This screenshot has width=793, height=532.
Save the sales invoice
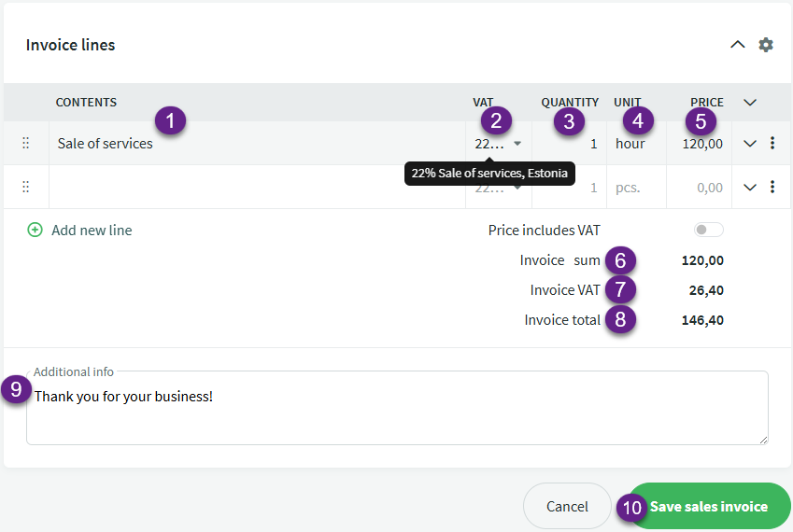coord(708,506)
